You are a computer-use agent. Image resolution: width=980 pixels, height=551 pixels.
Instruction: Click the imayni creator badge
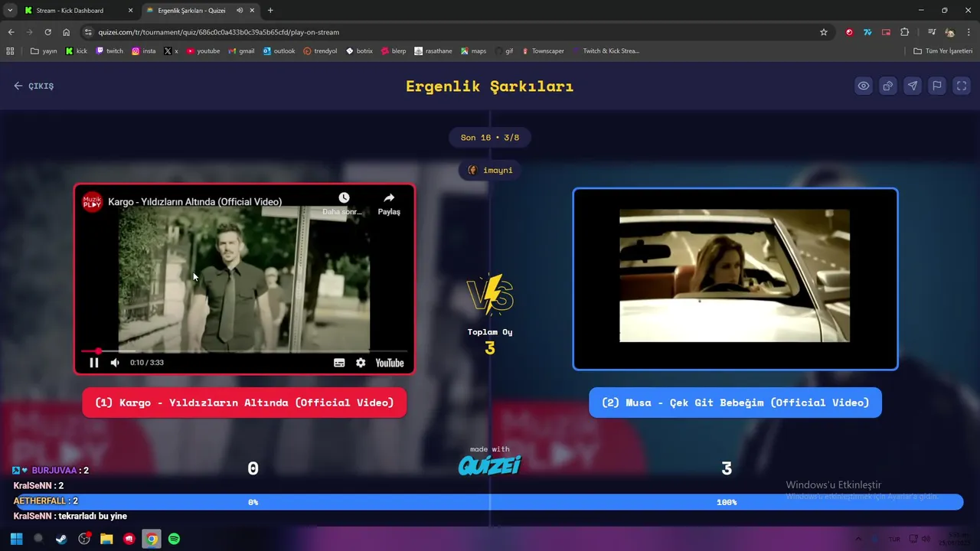pyautogui.click(x=490, y=170)
